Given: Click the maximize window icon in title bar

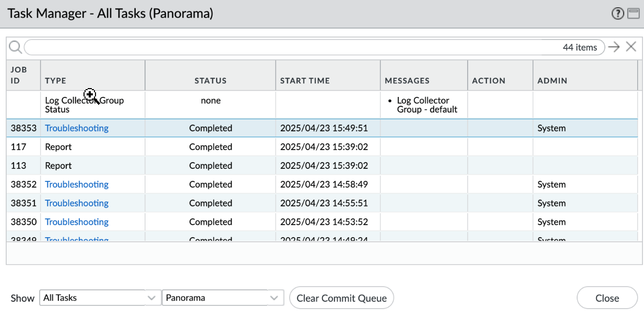Looking at the screenshot, I should point(633,14).
